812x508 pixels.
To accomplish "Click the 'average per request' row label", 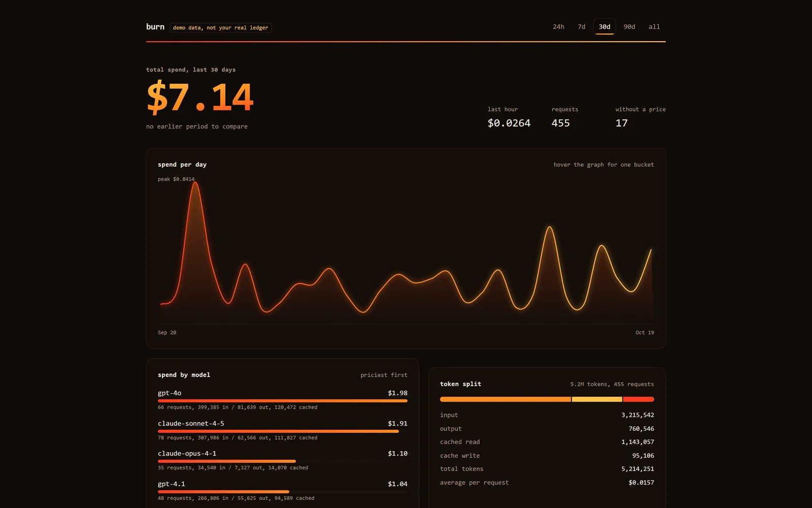I will 474,483.
